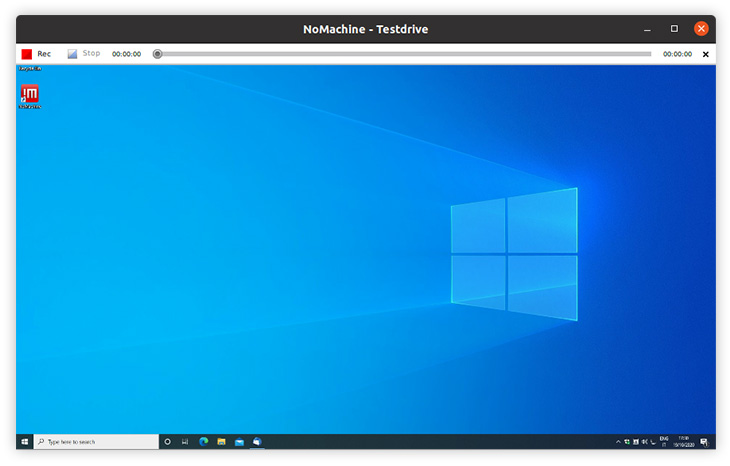The image size is (730, 466).
Task: Open Task View in the taskbar
Action: pos(185,441)
